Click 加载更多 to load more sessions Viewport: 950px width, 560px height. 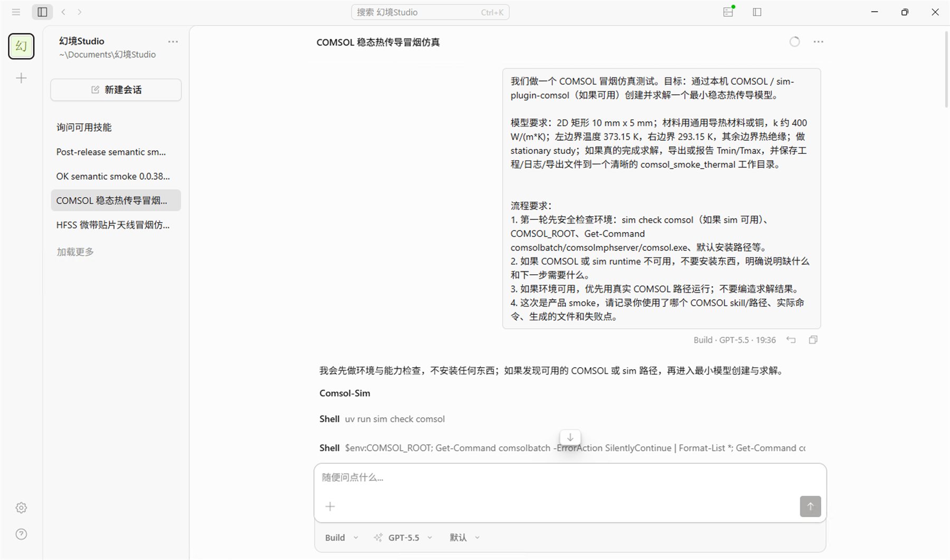coord(75,252)
